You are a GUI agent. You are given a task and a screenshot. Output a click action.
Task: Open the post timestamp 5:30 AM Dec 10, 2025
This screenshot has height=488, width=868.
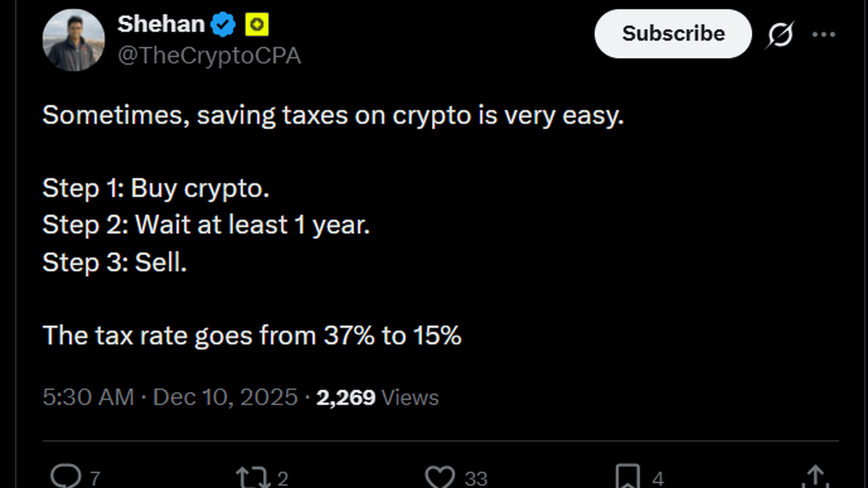coord(170,398)
